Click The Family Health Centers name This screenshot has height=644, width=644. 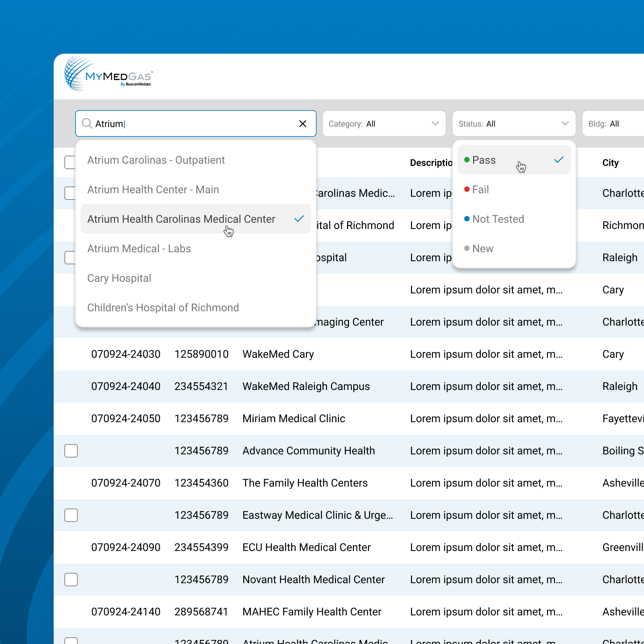305,483
